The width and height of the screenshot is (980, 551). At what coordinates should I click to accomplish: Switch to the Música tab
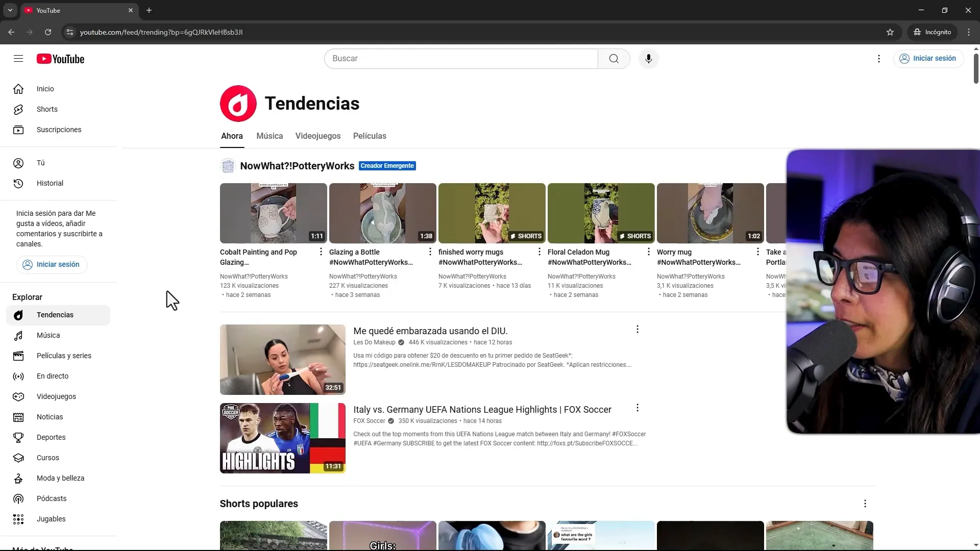[269, 136]
